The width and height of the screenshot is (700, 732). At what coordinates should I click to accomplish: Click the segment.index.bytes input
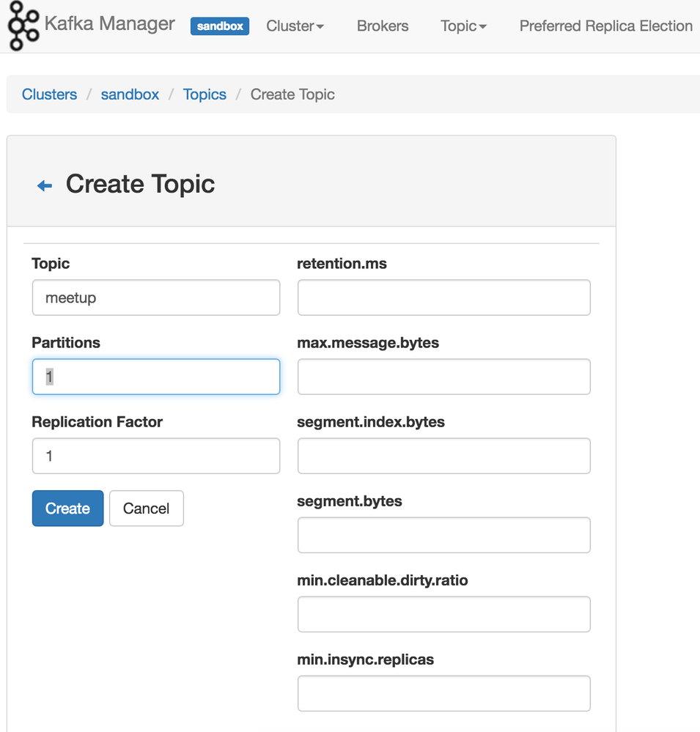(443, 456)
